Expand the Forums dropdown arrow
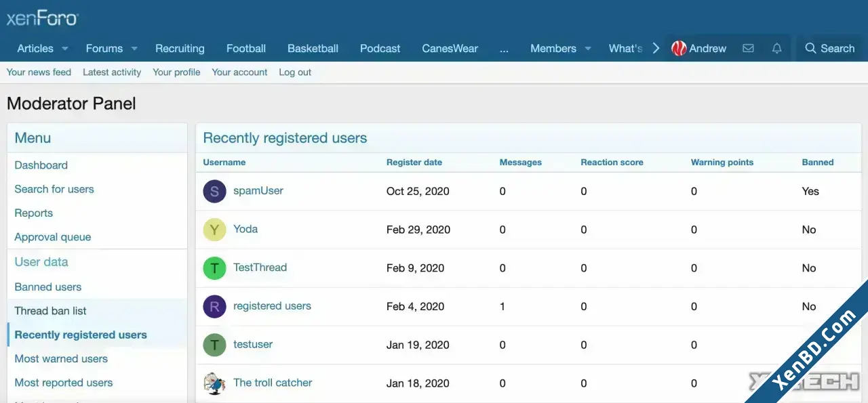The image size is (868, 403). pyautogui.click(x=134, y=49)
